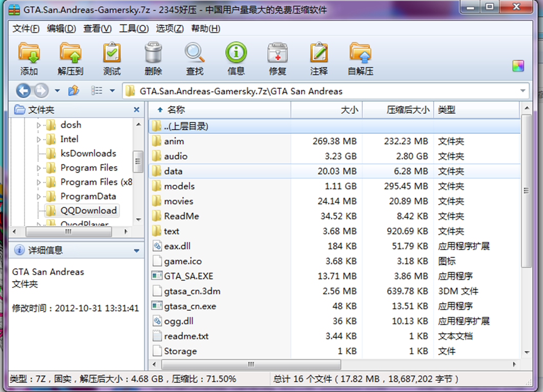Run the 测试 (Test) archive tool
The width and height of the screenshot is (543, 392).
112,58
